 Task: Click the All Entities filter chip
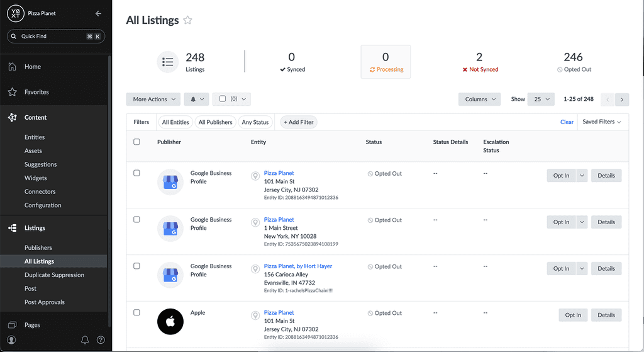[175, 122]
